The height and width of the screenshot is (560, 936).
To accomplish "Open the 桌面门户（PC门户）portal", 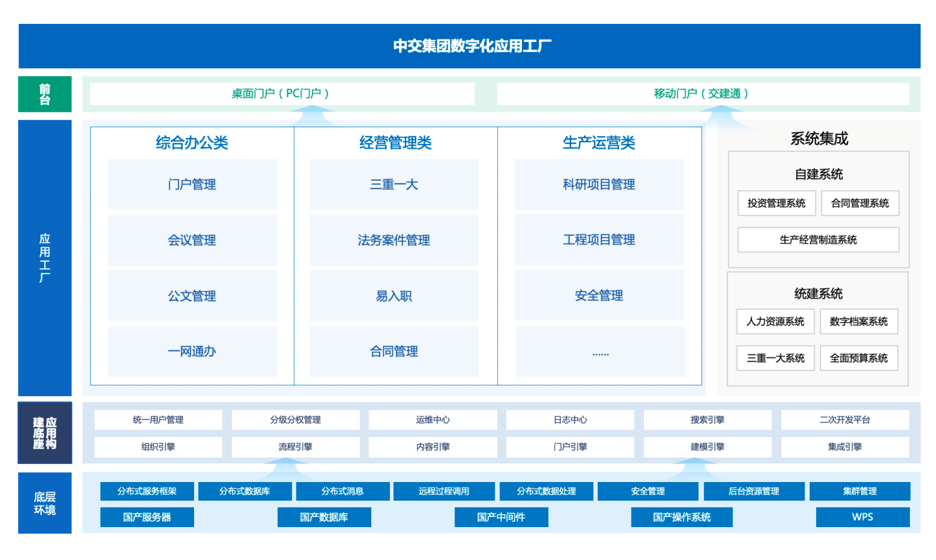I will (282, 94).
